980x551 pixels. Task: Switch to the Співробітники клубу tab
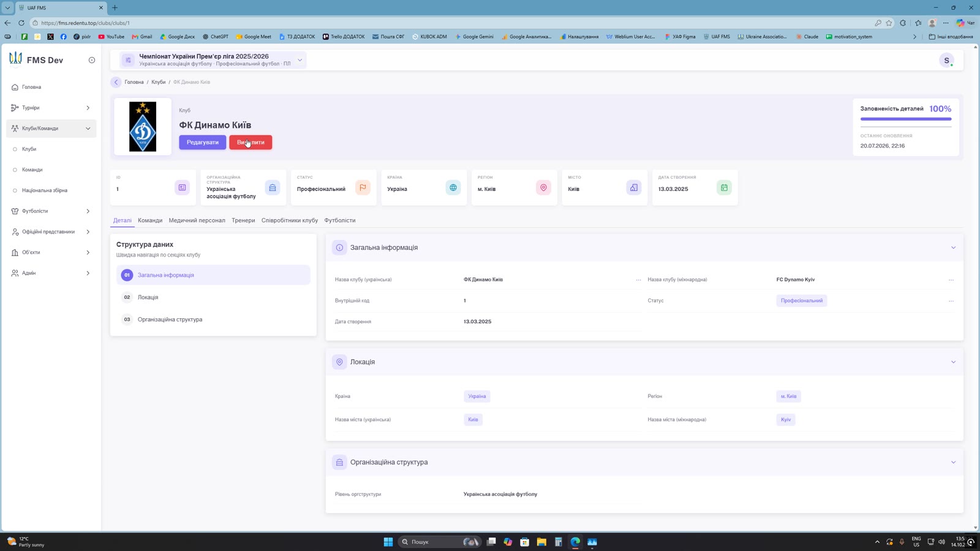(290, 220)
